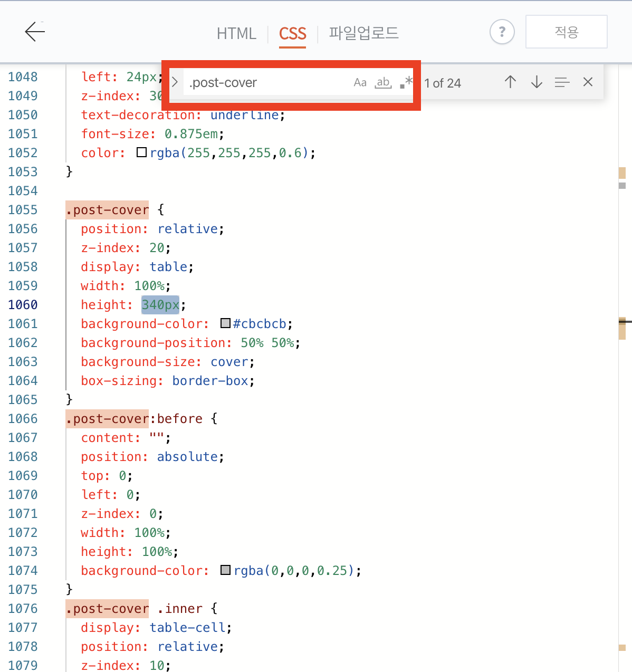The width and height of the screenshot is (632, 672).
Task: Click the .post-cover:before selector
Action: pos(134,419)
